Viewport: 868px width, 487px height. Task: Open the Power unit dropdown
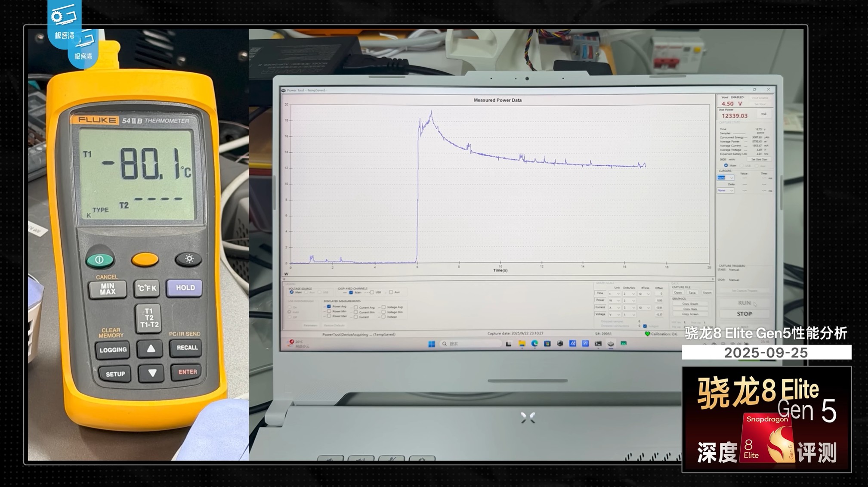click(614, 301)
